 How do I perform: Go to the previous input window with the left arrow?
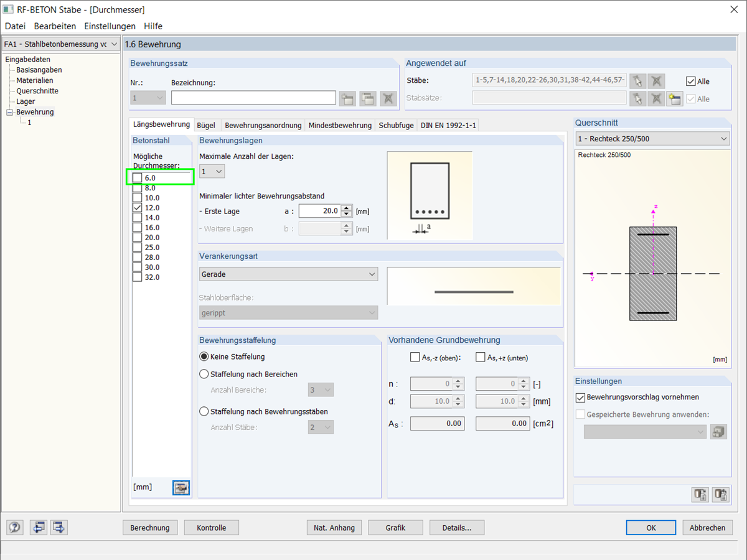pos(39,528)
